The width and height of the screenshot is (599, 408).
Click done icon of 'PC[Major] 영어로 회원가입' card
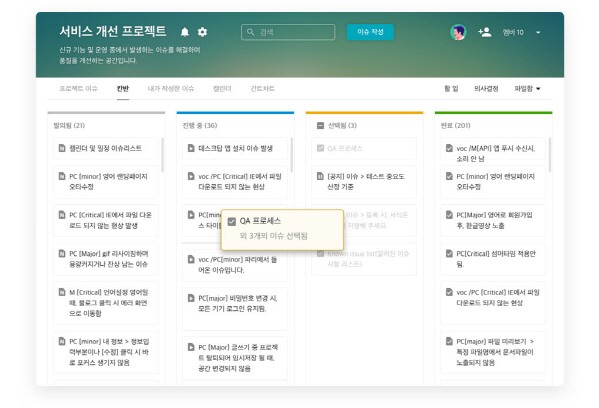click(x=449, y=215)
